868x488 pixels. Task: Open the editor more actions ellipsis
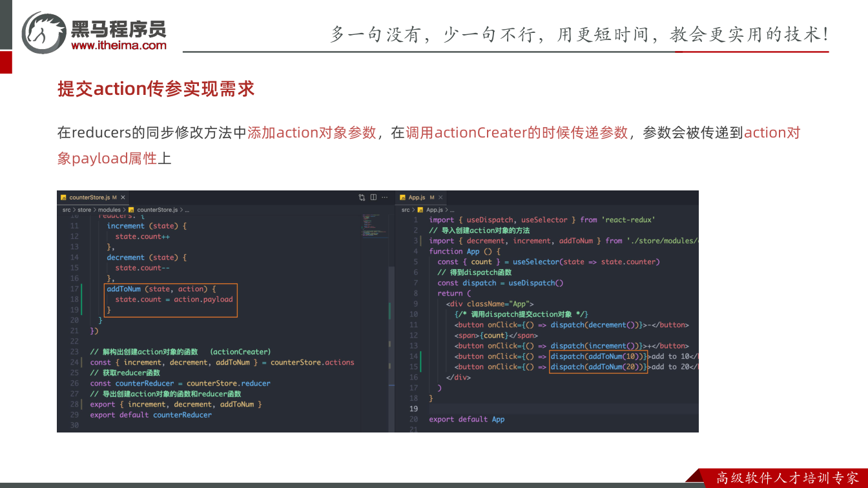tap(384, 197)
